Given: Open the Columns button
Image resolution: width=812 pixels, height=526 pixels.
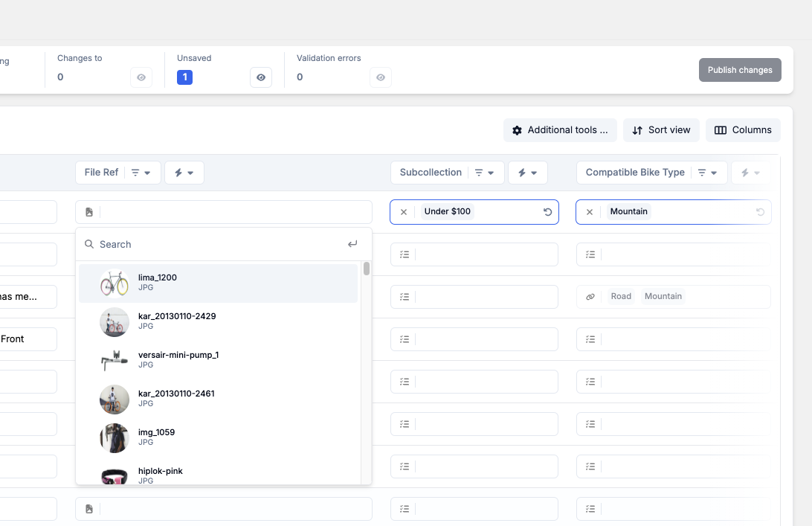Looking at the screenshot, I should coord(743,130).
